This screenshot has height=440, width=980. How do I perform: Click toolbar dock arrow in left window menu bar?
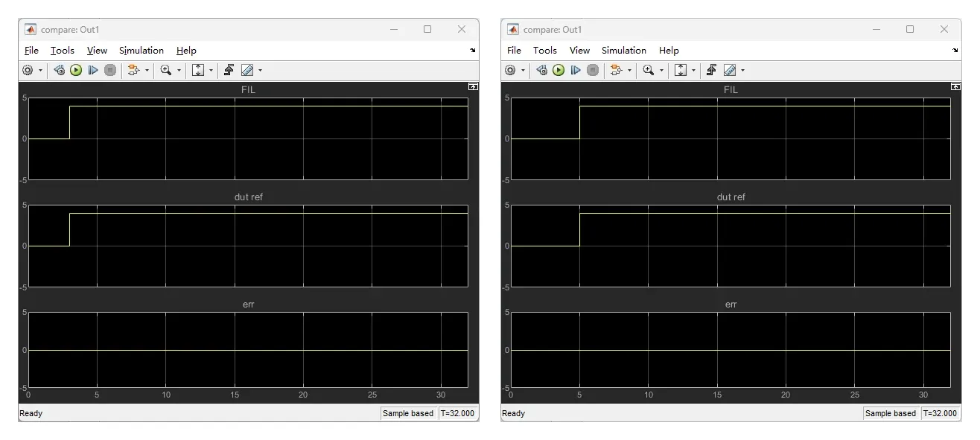[473, 51]
